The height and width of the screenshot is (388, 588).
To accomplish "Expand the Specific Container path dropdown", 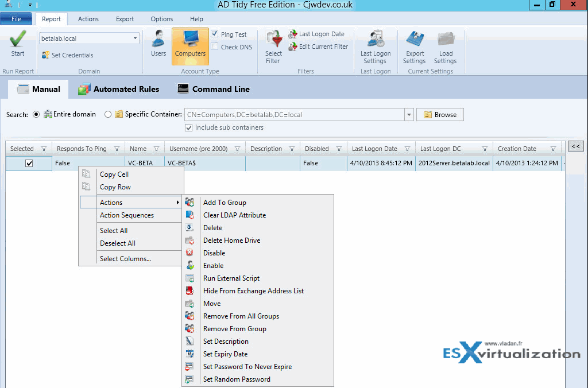I will click(409, 115).
